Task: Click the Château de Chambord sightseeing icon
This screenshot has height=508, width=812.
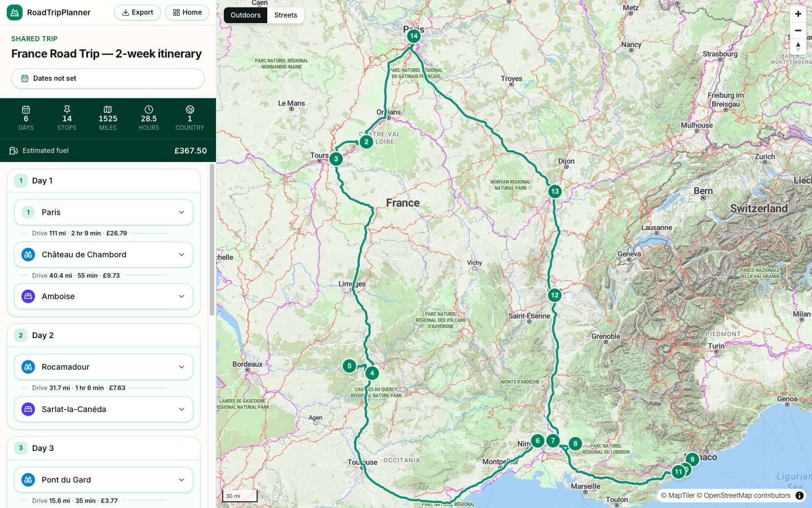Action: pyautogui.click(x=28, y=255)
